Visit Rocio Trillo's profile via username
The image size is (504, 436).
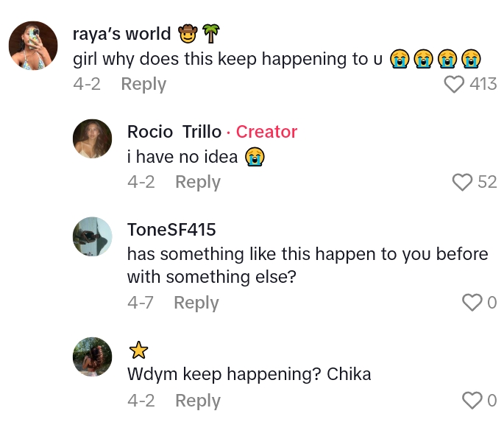pos(174,132)
